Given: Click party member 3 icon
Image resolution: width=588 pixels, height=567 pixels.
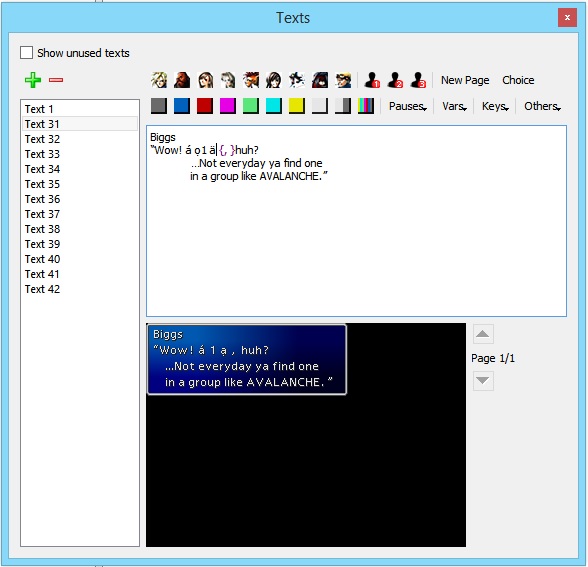Looking at the screenshot, I should (x=418, y=80).
